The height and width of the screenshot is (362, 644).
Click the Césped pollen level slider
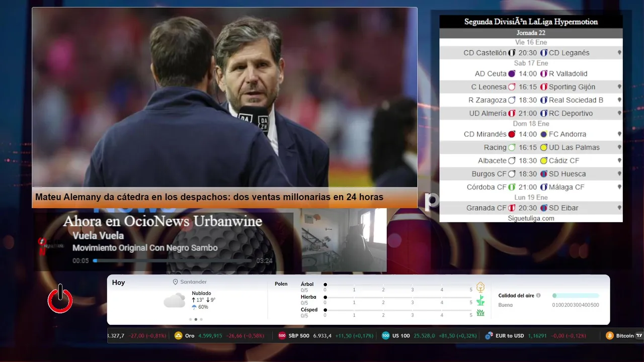(x=398, y=310)
